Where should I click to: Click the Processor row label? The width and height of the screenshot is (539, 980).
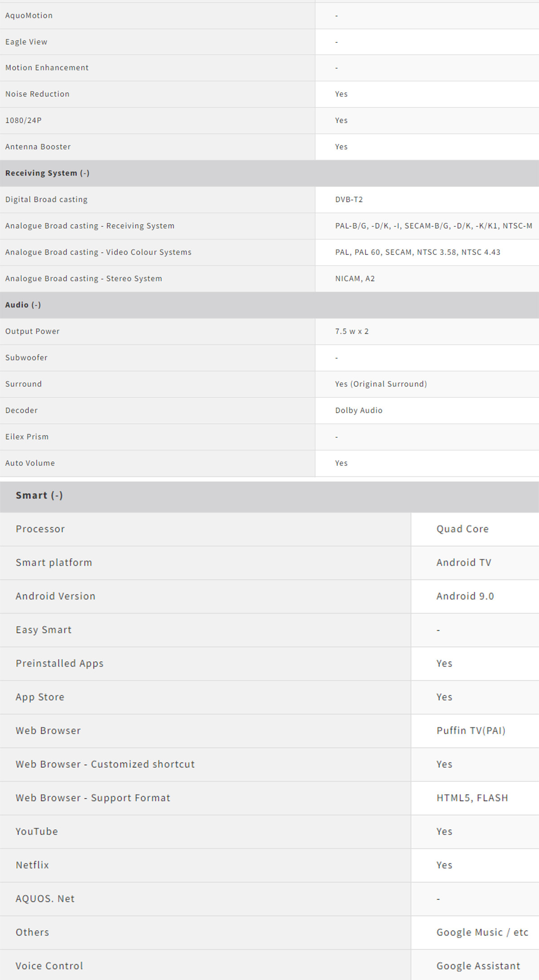(40, 529)
